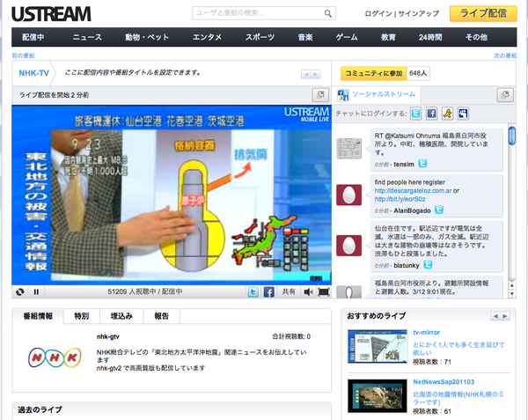This screenshot has height=420, width=528.
Task: Open the ゲーム category
Action: tap(347, 37)
